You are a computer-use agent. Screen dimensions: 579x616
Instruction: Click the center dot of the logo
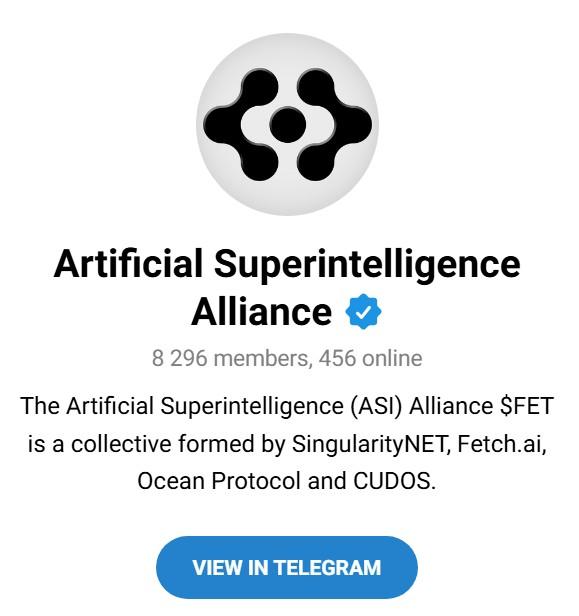coord(288,125)
